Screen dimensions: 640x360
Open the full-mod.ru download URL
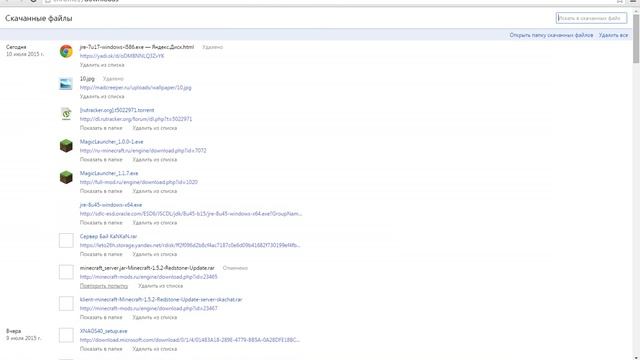click(x=139, y=182)
